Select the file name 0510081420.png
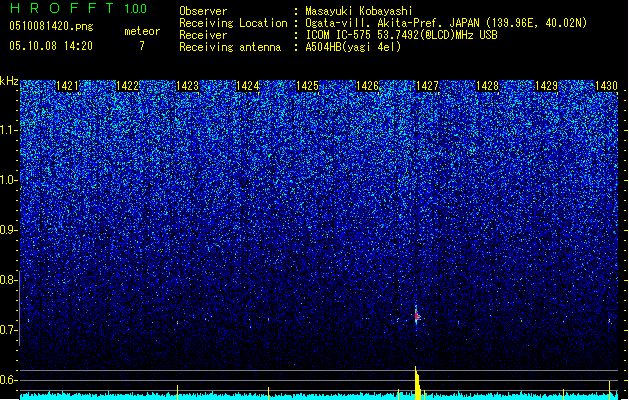Viewport: 629px width, 400px height. [x=51, y=26]
